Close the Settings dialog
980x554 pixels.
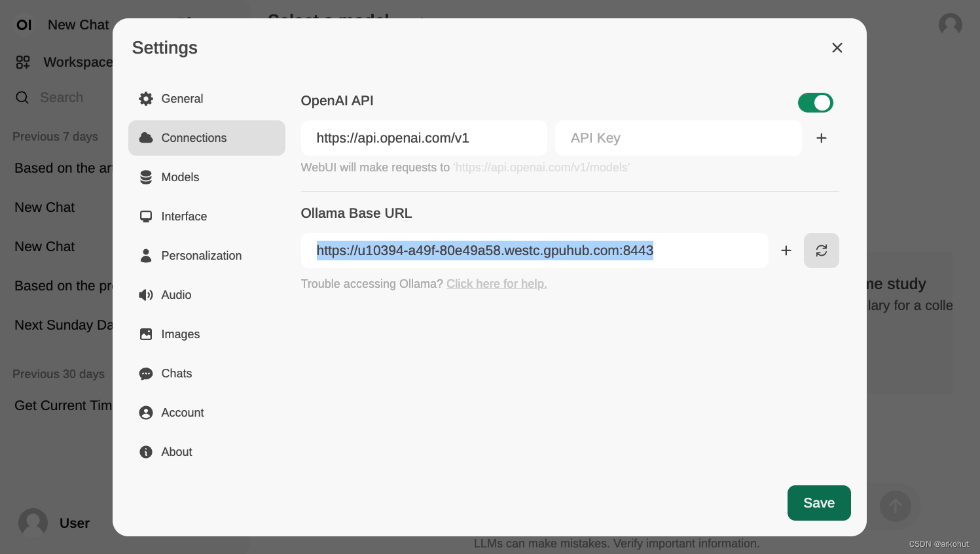coord(837,48)
